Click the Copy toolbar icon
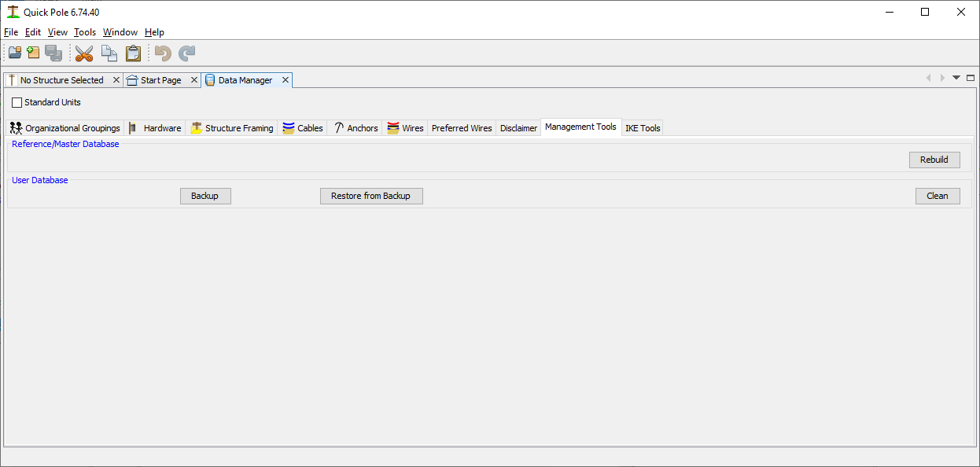This screenshot has height=467, width=980. 109,53
